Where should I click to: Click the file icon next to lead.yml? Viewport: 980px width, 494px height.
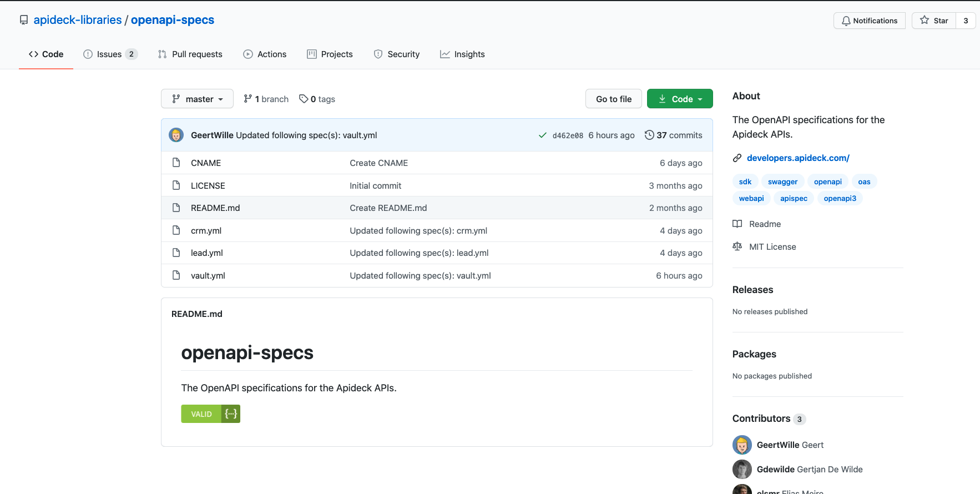click(176, 253)
